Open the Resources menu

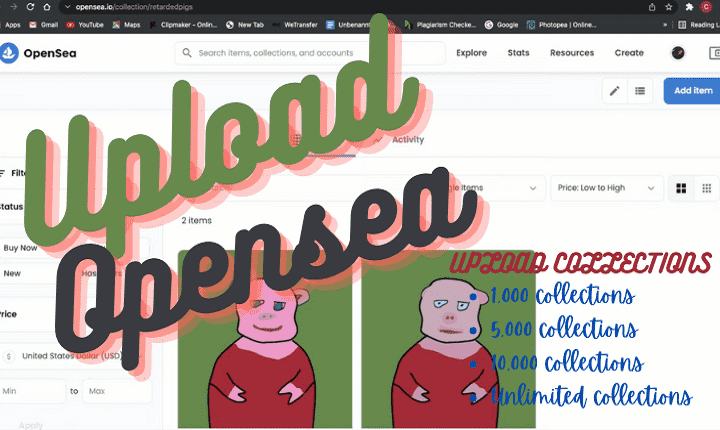(572, 53)
